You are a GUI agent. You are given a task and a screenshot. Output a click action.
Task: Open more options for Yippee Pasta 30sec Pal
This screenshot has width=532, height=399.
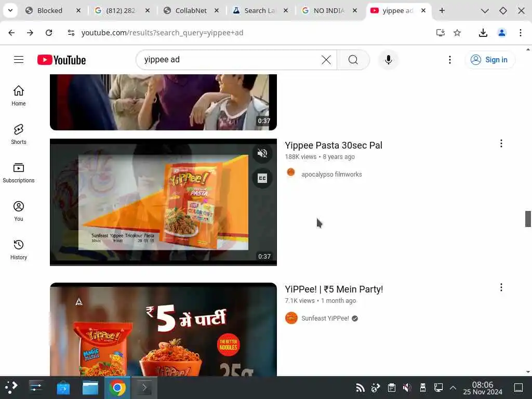point(501,143)
